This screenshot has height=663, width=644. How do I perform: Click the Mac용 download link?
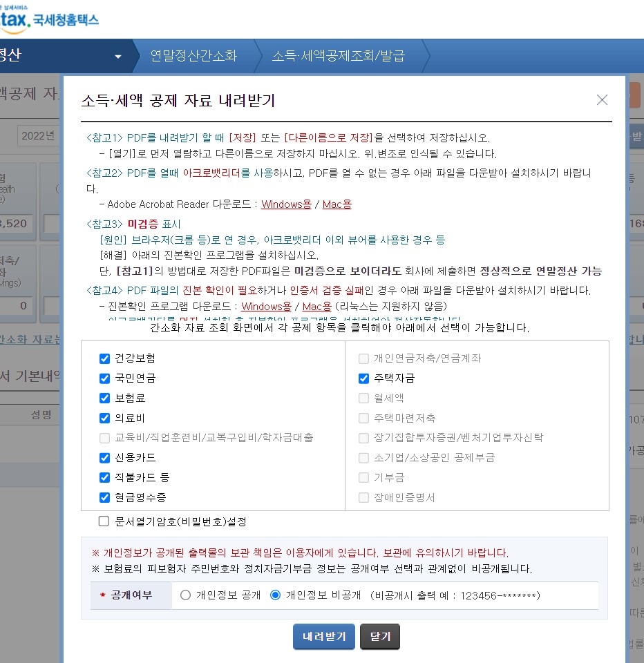click(337, 204)
